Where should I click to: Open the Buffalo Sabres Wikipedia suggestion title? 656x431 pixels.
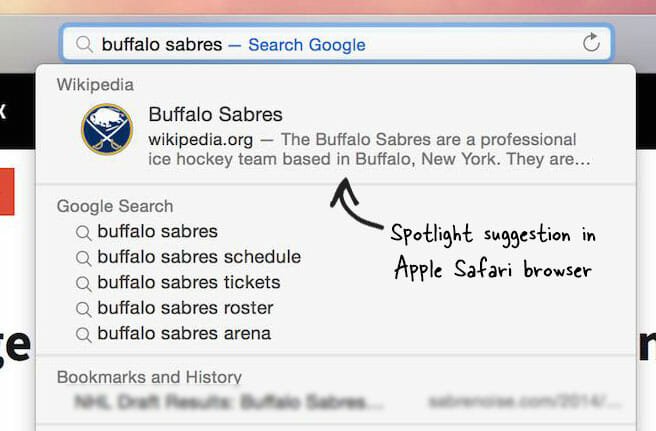point(215,114)
